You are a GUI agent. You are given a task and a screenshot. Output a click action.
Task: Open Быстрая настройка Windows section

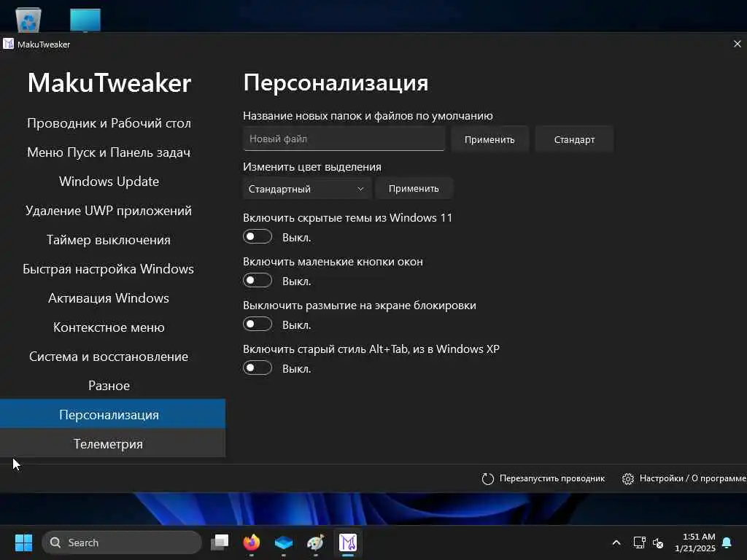[x=109, y=269]
